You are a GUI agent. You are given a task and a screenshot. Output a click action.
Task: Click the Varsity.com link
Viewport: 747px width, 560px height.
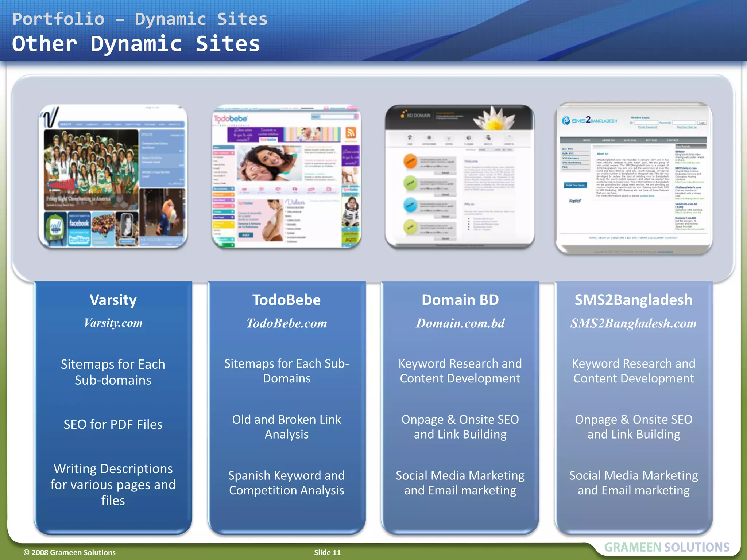pyautogui.click(x=113, y=323)
